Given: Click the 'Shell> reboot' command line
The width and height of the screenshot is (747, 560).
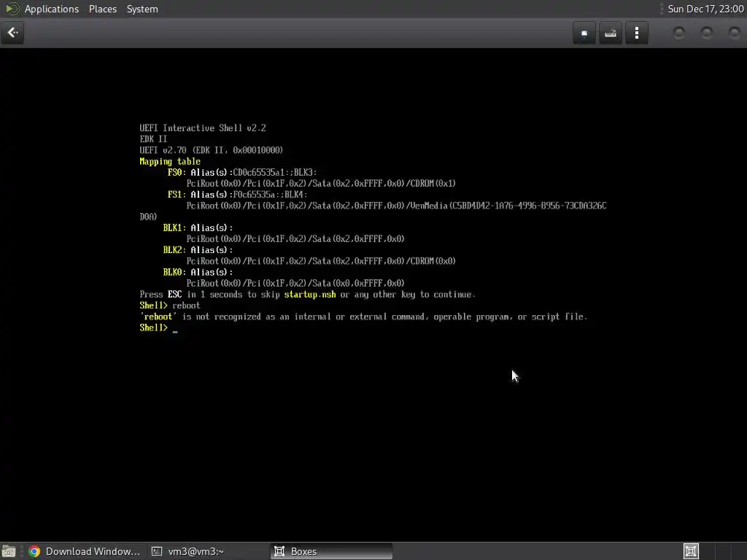Looking at the screenshot, I should pyautogui.click(x=169, y=306).
